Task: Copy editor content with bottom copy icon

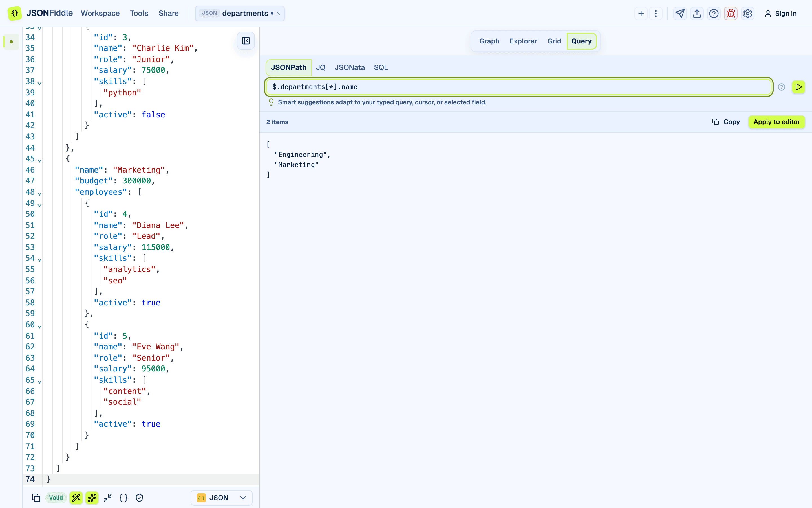Action: coord(36,498)
